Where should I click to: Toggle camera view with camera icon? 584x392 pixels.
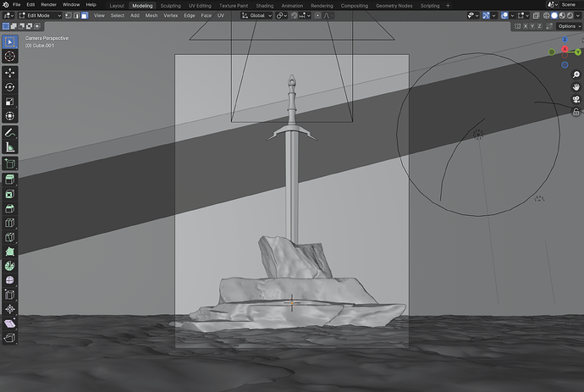[576, 100]
